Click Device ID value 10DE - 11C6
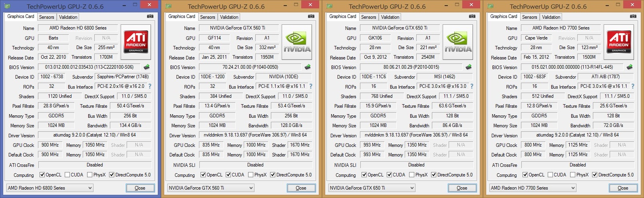The image size is (644, 198). (x=374, y=77)
